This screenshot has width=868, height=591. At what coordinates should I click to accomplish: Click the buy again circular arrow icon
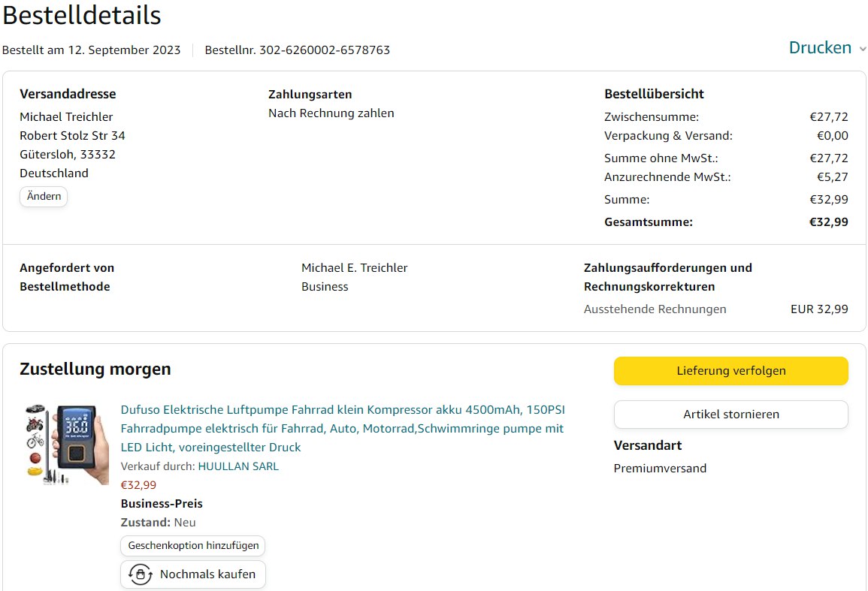click(140, 574)
